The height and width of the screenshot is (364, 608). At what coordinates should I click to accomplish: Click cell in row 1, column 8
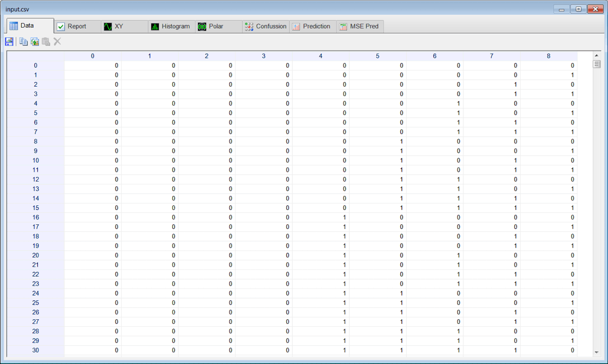[548, 75]
